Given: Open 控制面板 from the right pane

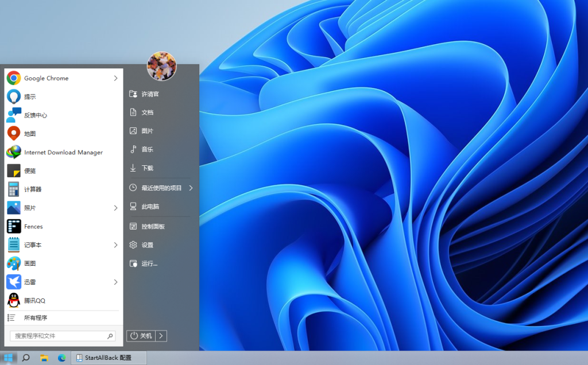Looking at the screenshot, I should pos(153,226).
